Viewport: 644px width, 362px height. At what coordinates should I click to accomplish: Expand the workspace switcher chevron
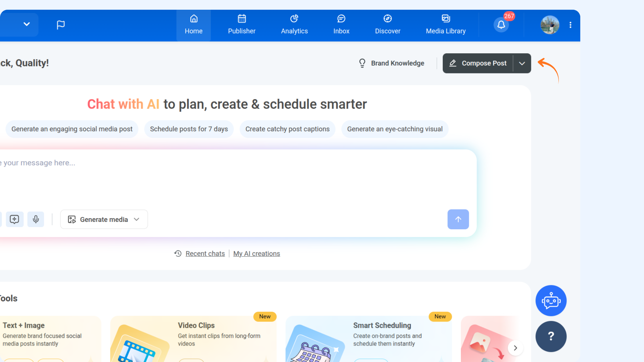coord(26,24)
